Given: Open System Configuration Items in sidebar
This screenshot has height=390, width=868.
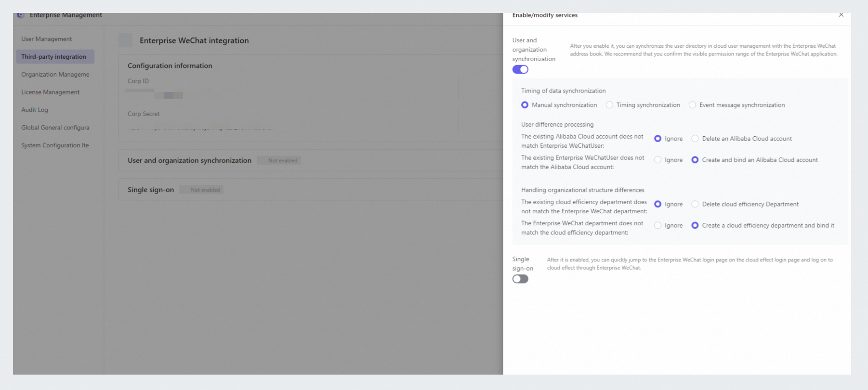Looking at the screenshot, I should pyautogui.click(x=55, y=145).
